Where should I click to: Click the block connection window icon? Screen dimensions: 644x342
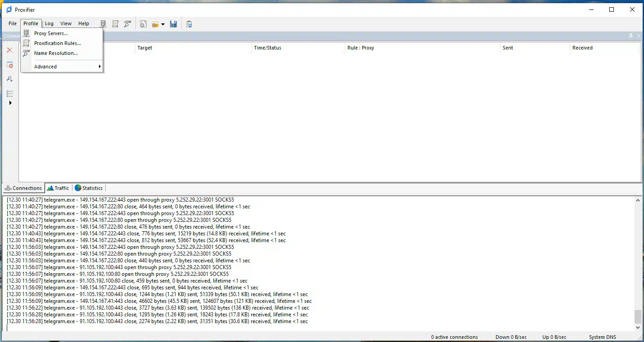9,65
